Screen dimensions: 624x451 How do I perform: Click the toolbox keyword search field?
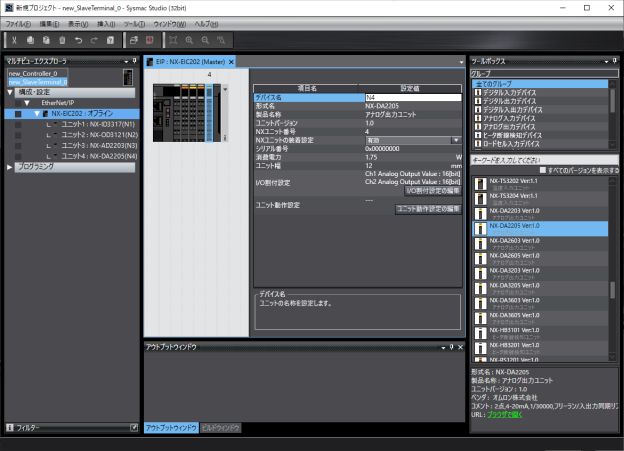click(x=544, y=160)
